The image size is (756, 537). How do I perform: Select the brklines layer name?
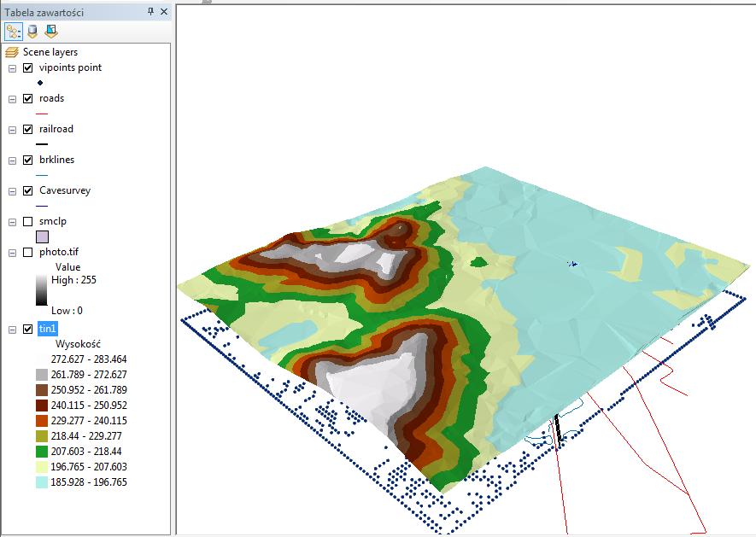click(57, 160)
